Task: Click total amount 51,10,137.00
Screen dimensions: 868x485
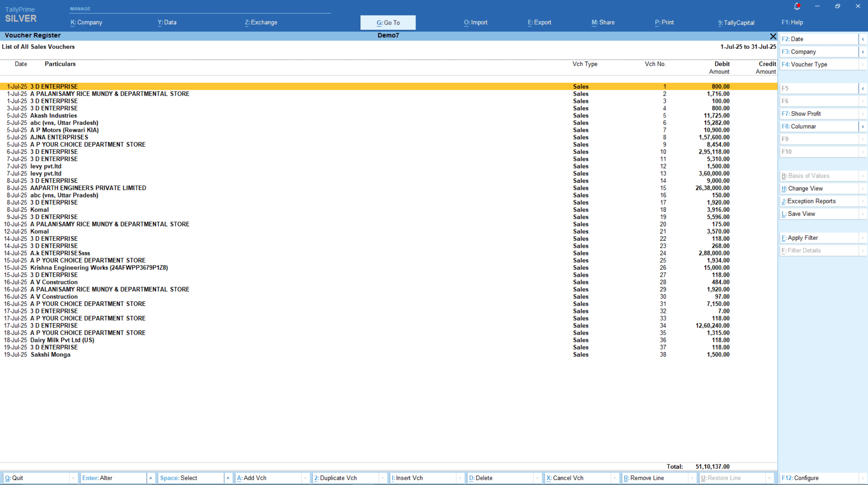Action: pyautogui.click(x=712, y=467)
